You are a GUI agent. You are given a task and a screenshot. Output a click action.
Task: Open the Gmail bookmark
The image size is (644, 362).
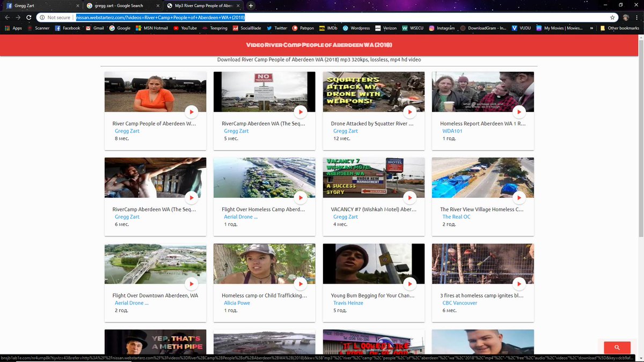coord(94,28)
